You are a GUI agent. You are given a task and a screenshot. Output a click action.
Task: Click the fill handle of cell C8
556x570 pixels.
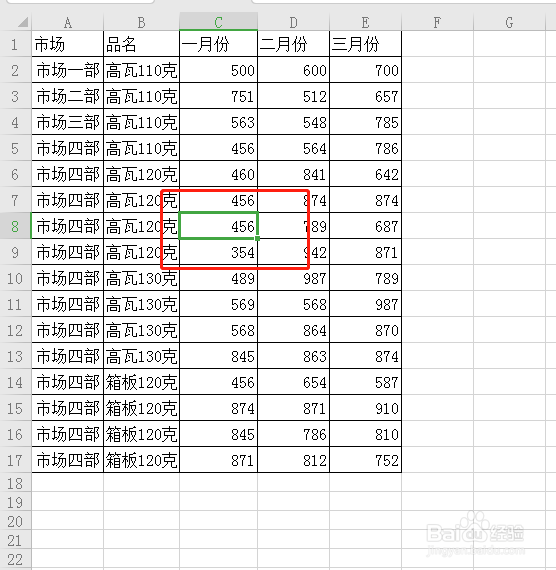[257, 238]
